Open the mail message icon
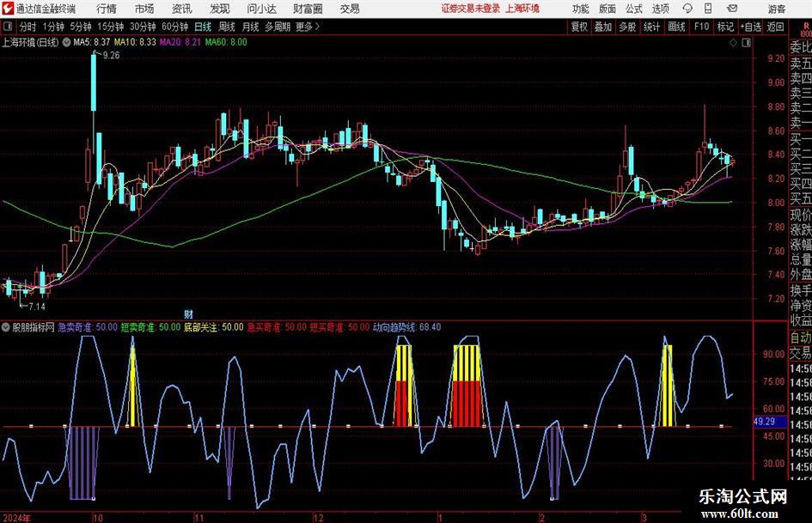The width and height of the screenshot is (812, 523). pyautogui.click(x=732, y=9)
